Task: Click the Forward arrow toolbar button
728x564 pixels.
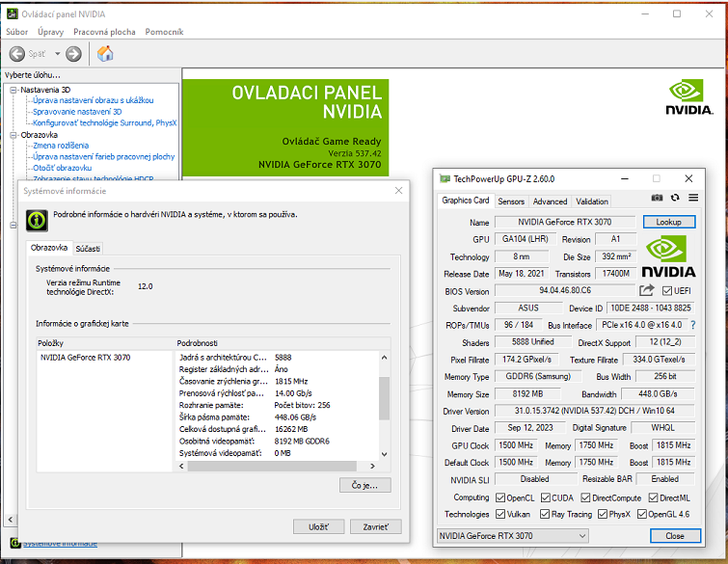Action: [73, 54]
